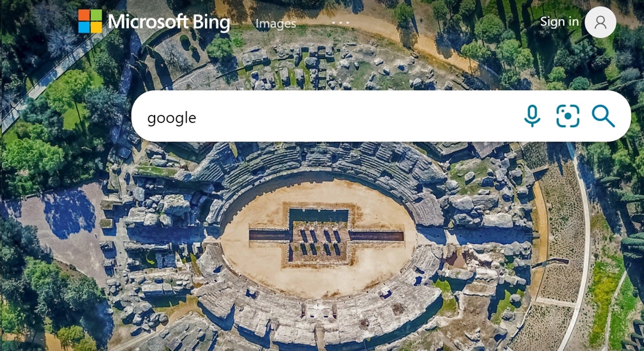Image resolution: width=644 pixels, height=351 pixels.
Task: Expand hidden navigation items via ellipsis
Action: point(341,23)
